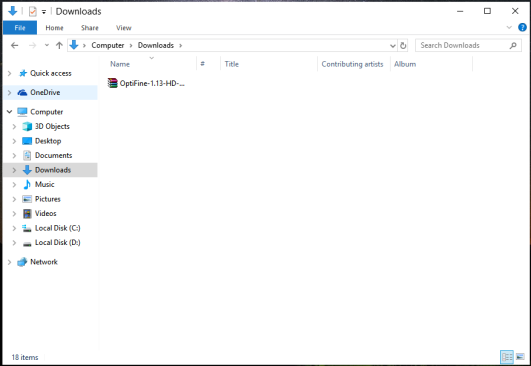
Task: Expand the ribbon with the chevron
Action: click(509, 27)
